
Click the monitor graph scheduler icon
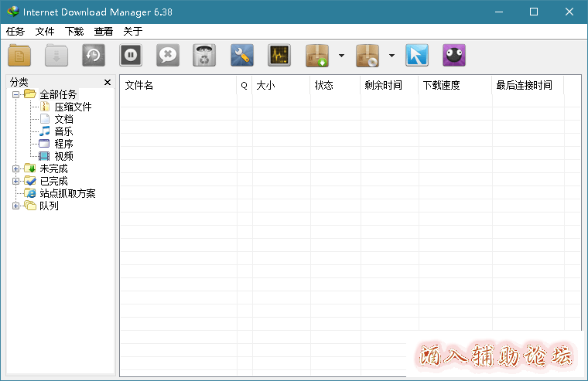pyautogui.click(x=279, y=56)
